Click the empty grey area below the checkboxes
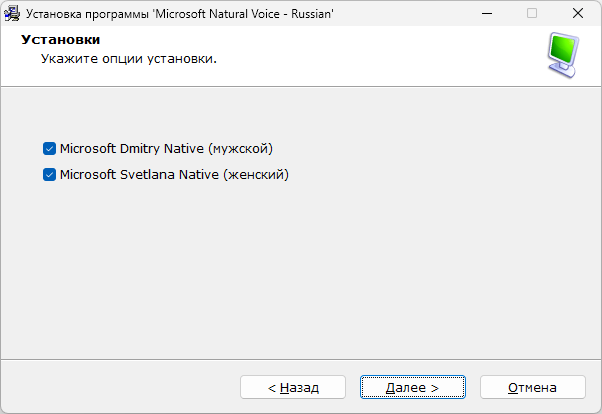Image resolution: width=602 pixels, height=414 pixels. (x=300, y=270)
